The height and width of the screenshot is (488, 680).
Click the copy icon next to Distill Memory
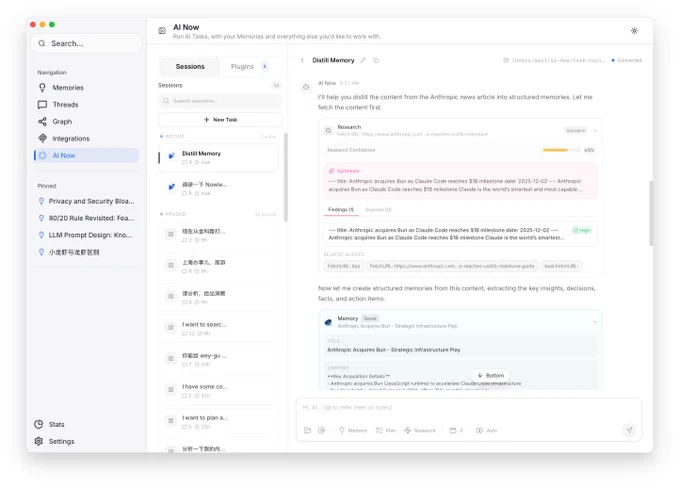(376, 60)
